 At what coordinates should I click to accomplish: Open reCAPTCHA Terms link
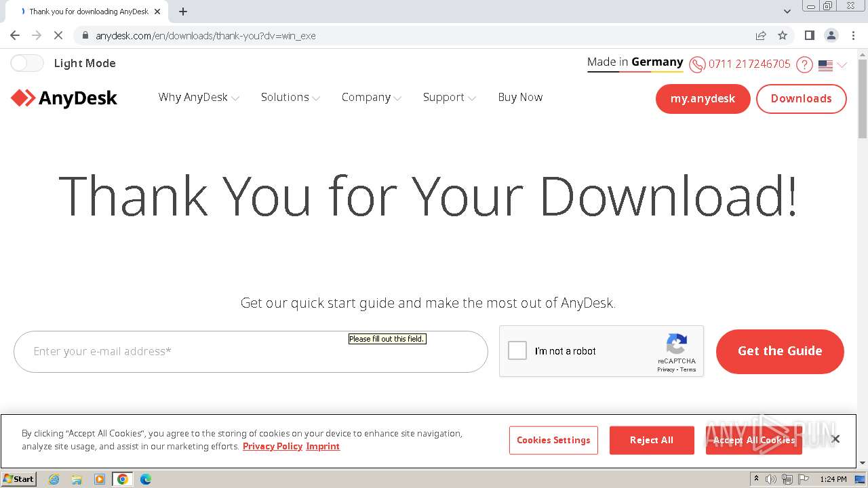point(688,369)
